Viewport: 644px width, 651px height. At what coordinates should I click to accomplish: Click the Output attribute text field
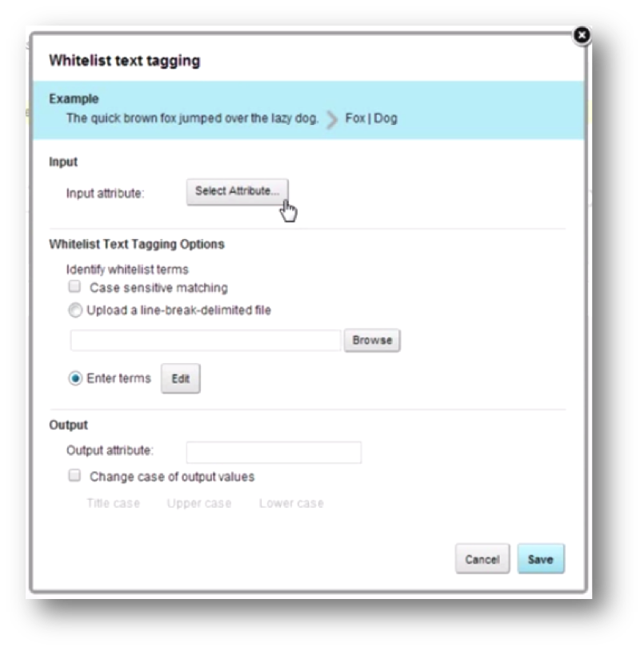tap(274, 452)
